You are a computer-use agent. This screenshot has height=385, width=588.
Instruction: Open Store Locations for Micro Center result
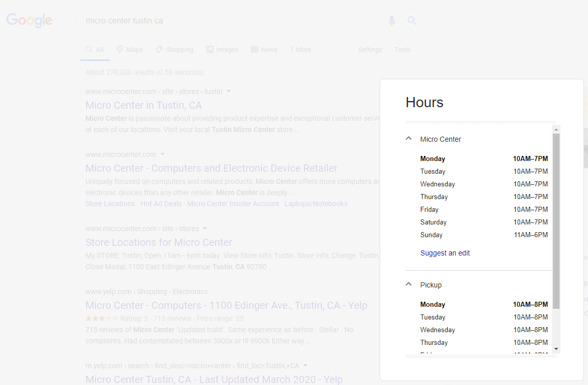159,243
